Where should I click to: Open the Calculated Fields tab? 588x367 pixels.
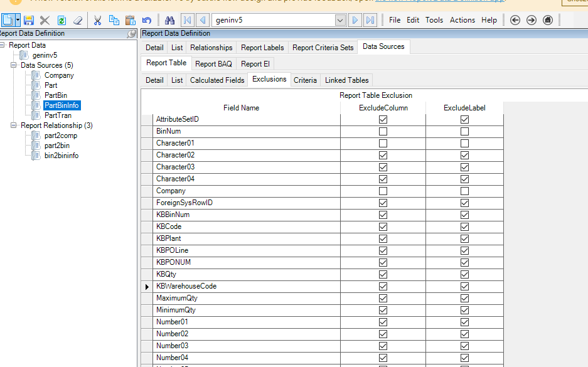tap(217, 80)
